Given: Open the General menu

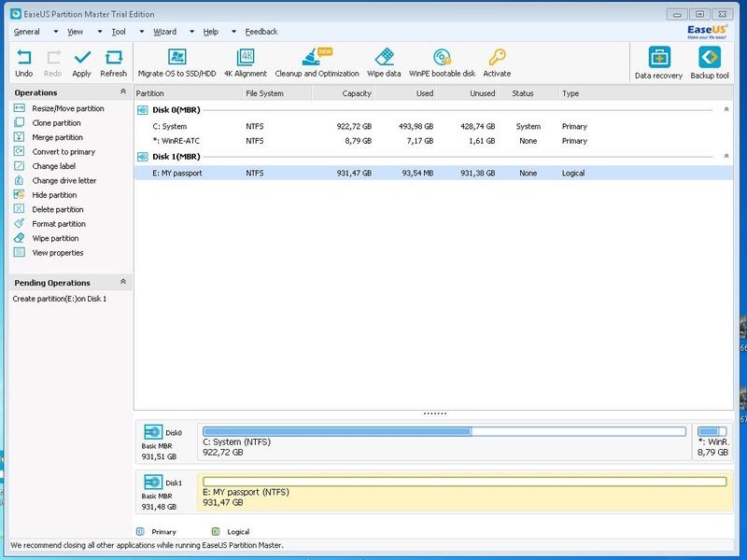Looking at the screenshot, I should [27, 32].
